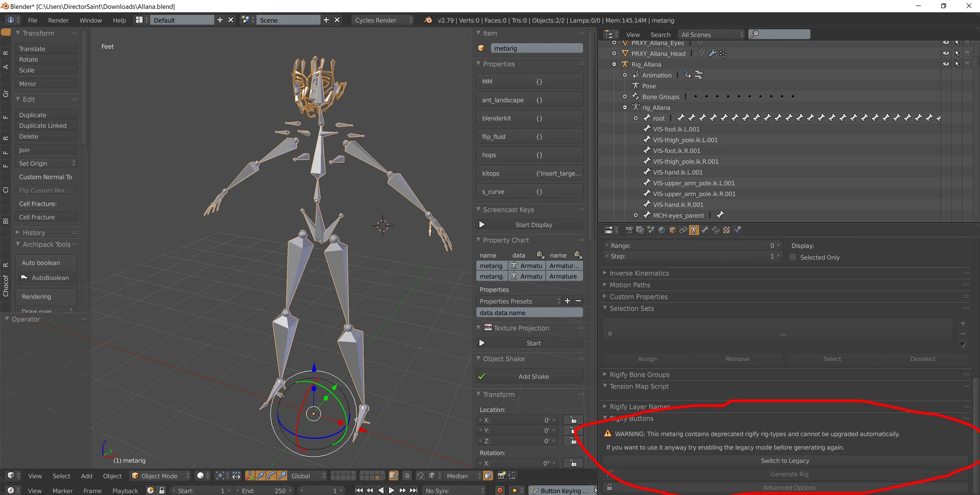The width and height of the screenshot is (980, 495).
Task: Open the Object properties tab cube icon
Action: point(672,230)
